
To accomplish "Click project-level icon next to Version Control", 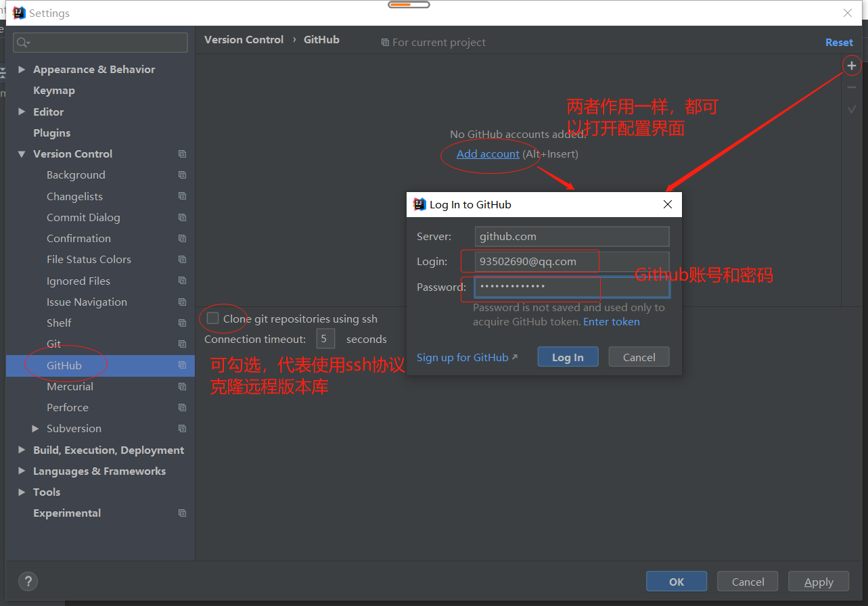I will [x=182, y=154].
